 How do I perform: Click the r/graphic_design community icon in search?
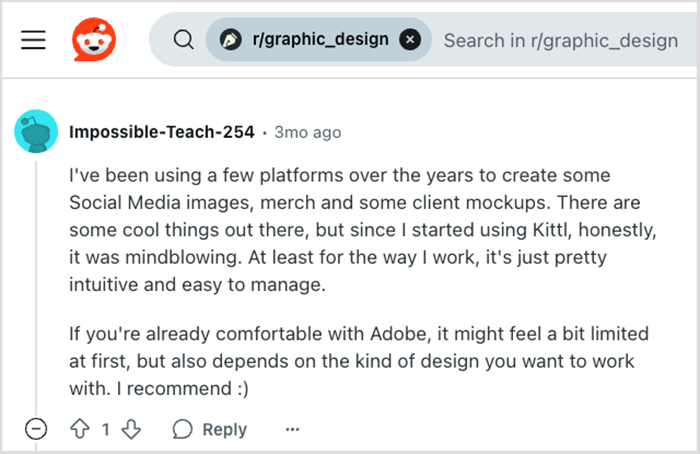point(232,40)
